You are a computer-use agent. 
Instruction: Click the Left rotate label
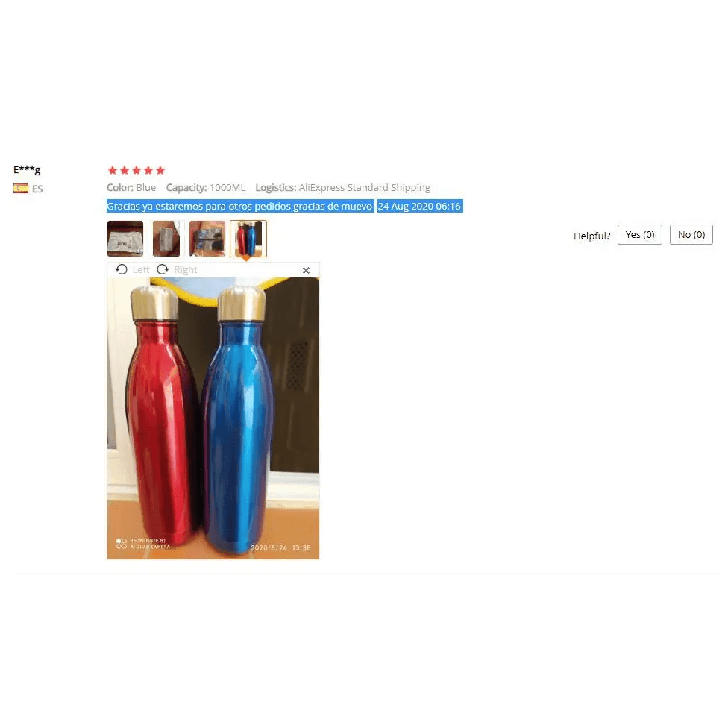coord(141,270)
